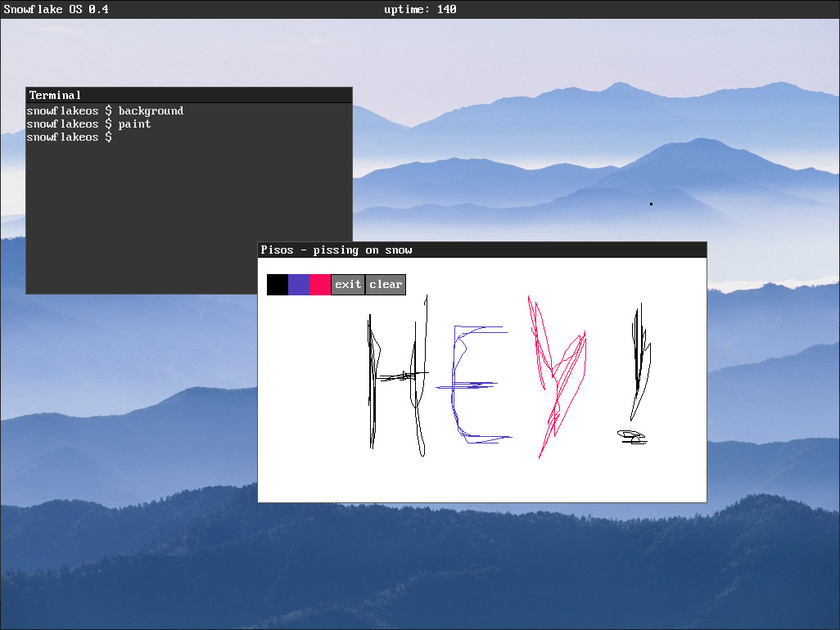Click the black drawn letter H
Screen dimensions: 840x630
click(398, 376)
